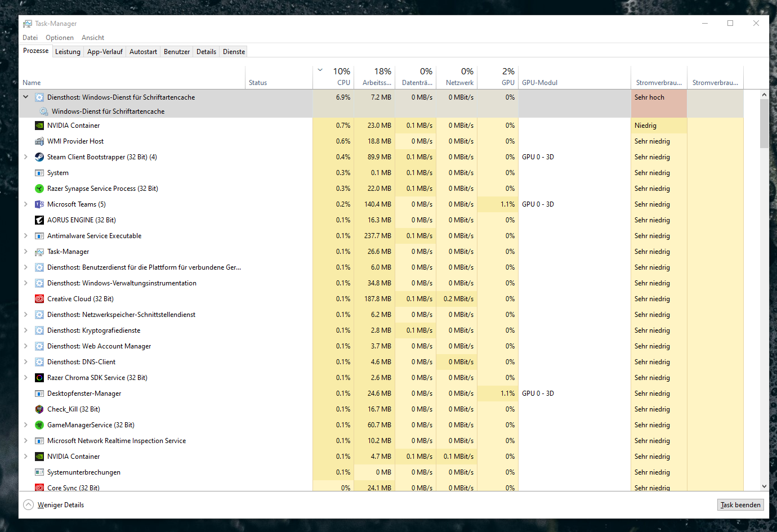Expand the Task-Manager process group
The width and height of the screenshot is (777, 532).
25,252
